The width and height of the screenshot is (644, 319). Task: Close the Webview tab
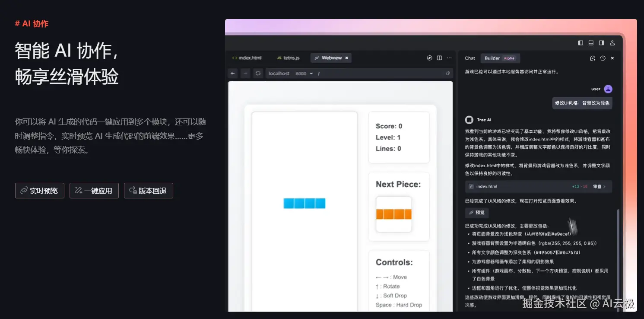coord(347,57)
